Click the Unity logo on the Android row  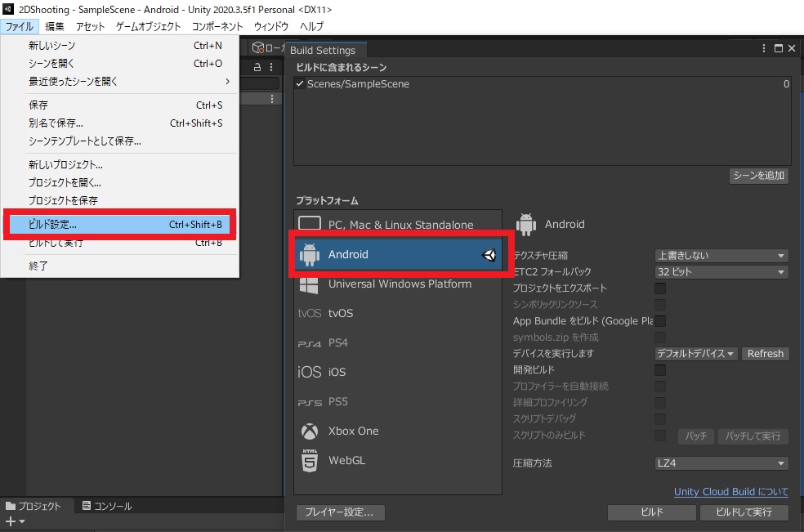[x=489, y=254]
